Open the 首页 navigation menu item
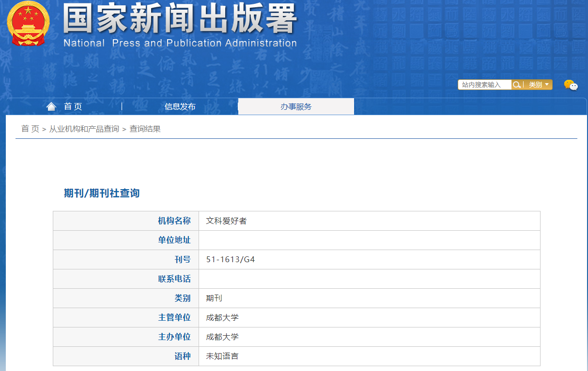Screen dimensions: 588x371 point(73,106)
